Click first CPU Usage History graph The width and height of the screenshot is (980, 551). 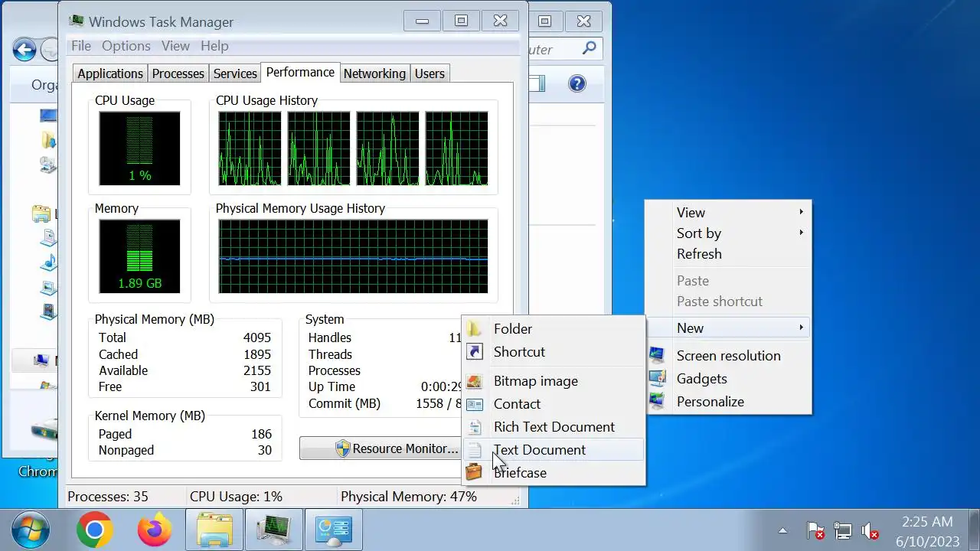250,148
